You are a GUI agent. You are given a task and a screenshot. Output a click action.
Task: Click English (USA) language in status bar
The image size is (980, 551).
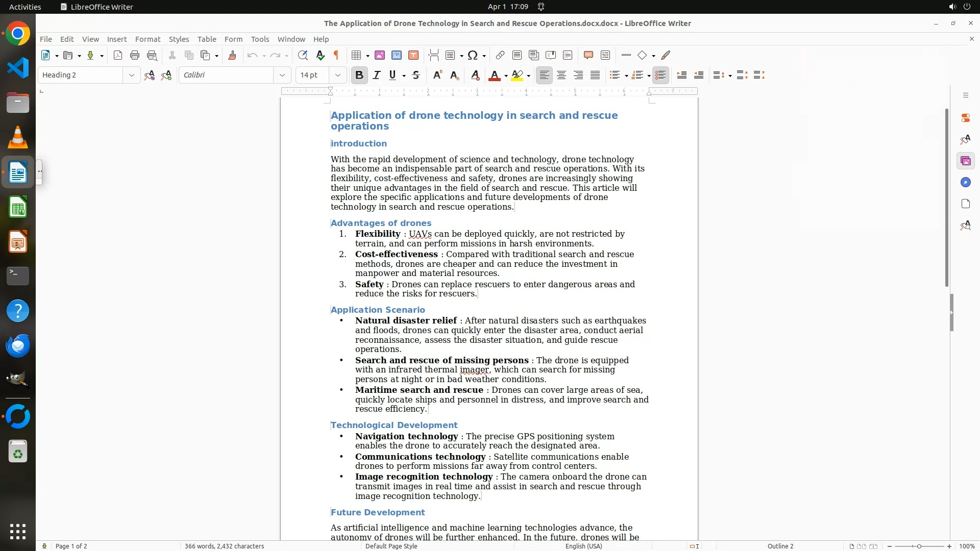[x=583, y=546]
